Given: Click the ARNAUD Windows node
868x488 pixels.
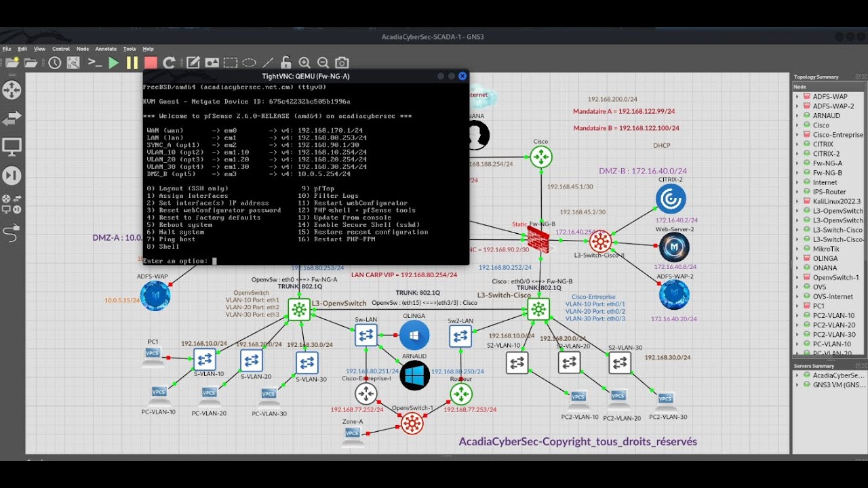Looking at the screenshot, I should pos(414,375).
